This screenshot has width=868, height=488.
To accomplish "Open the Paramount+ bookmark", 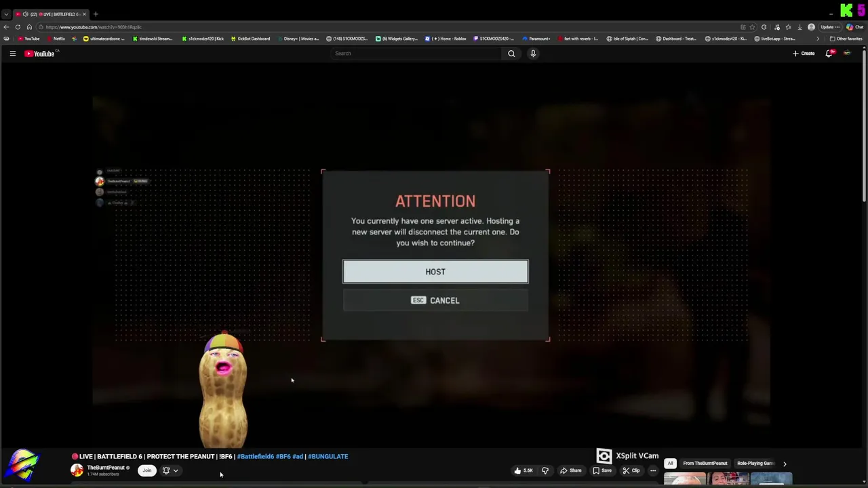I will (x=536, y=39).
